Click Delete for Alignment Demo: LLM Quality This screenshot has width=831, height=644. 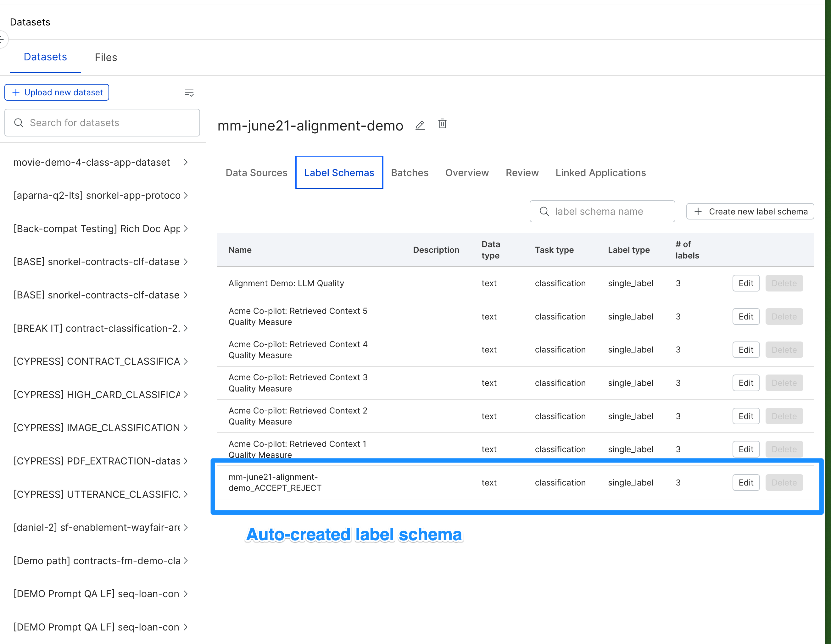pyautogui.click(x=784, y=283)
